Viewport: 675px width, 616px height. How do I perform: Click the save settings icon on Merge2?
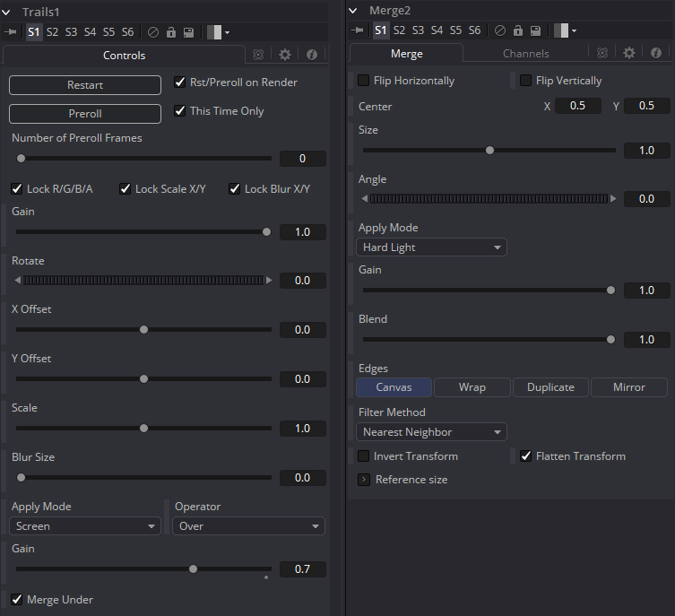[x=535, y=30]
